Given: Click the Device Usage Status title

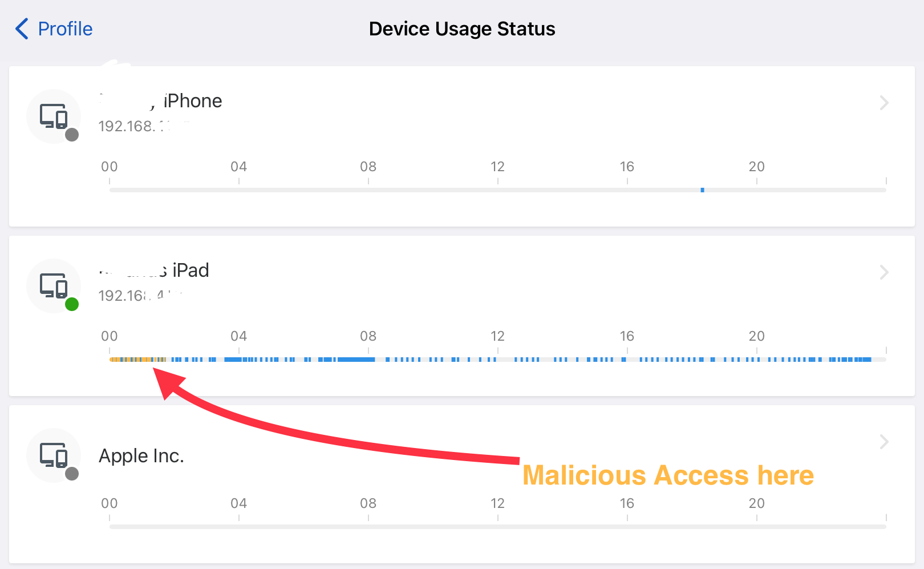Looking at the screenshot, I should (462, 29).
